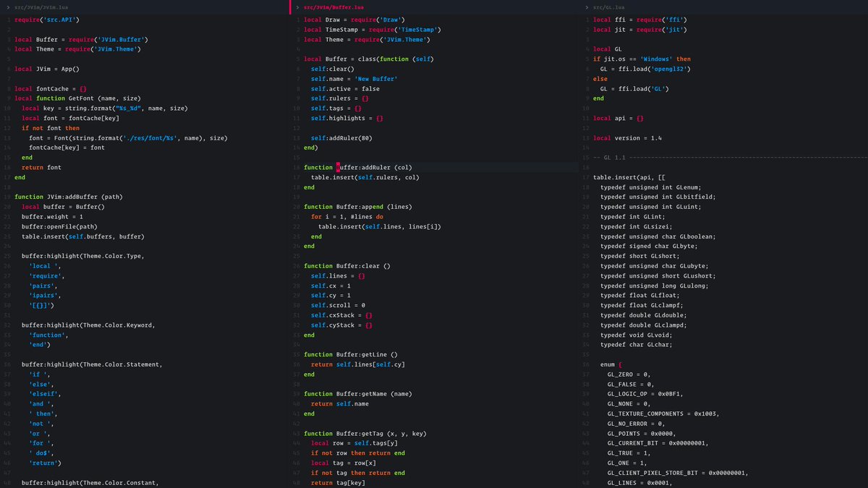Click local Buffer = class(function (self) line
This screenshot has height=488, width=868.
coord(369,59)
